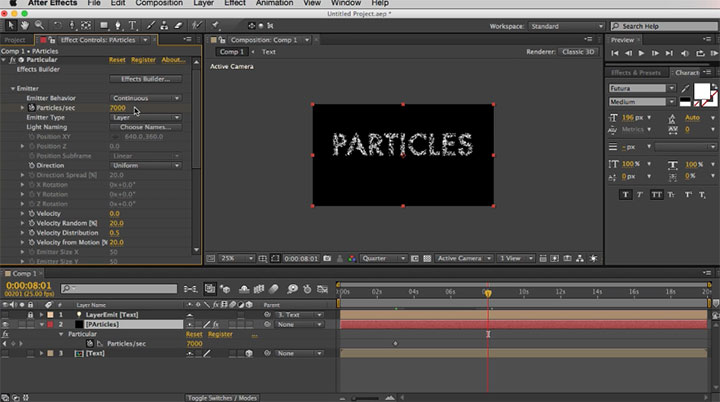Viewport: 720px width, 402px height.
Task: Click the eyedropper in Character panel
Action: [x=685, y=88]
